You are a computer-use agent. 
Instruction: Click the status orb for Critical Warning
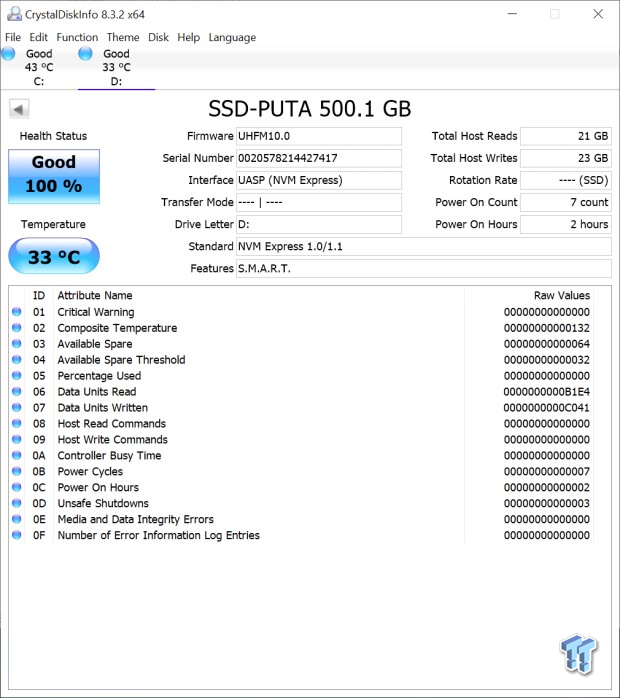tap(17, 312)
